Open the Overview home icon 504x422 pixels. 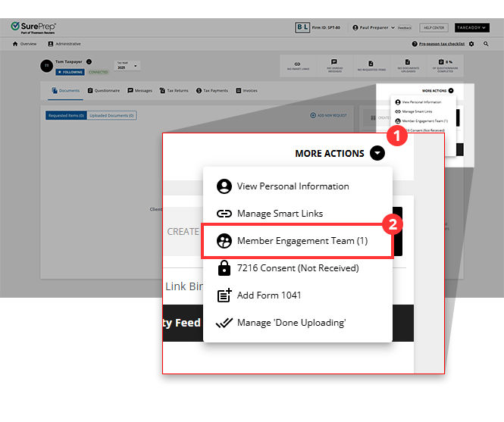pos(15,44)
